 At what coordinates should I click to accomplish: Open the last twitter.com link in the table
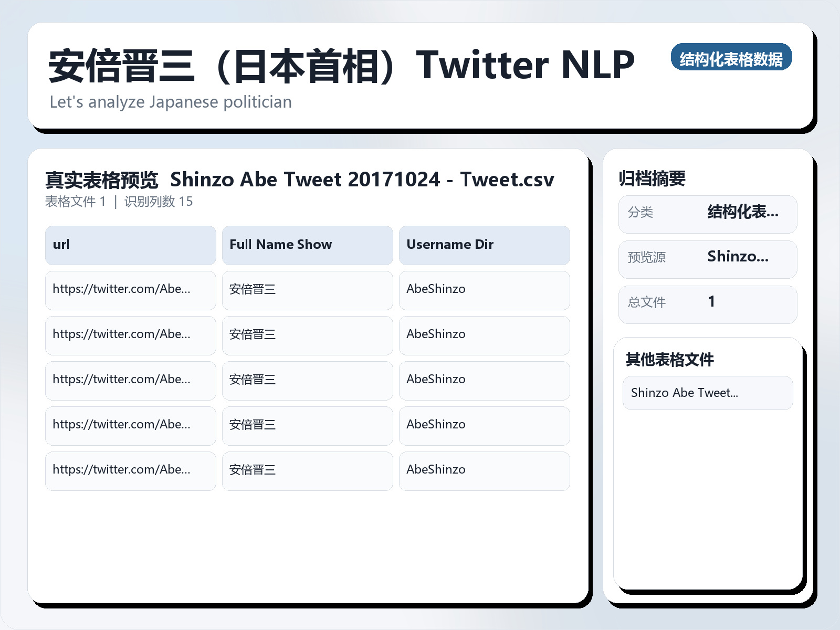[x=130, y=470]
